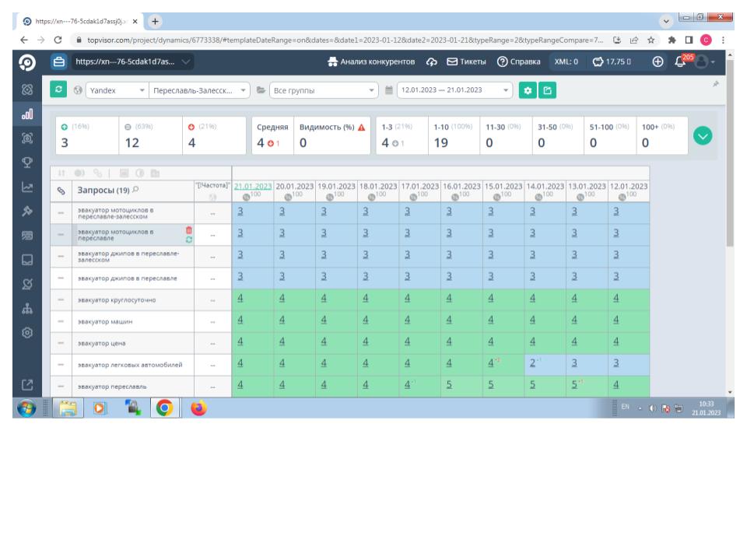Click the search magnifier next to Запросы (19)
747x560 pixels.
pos(135,190)
